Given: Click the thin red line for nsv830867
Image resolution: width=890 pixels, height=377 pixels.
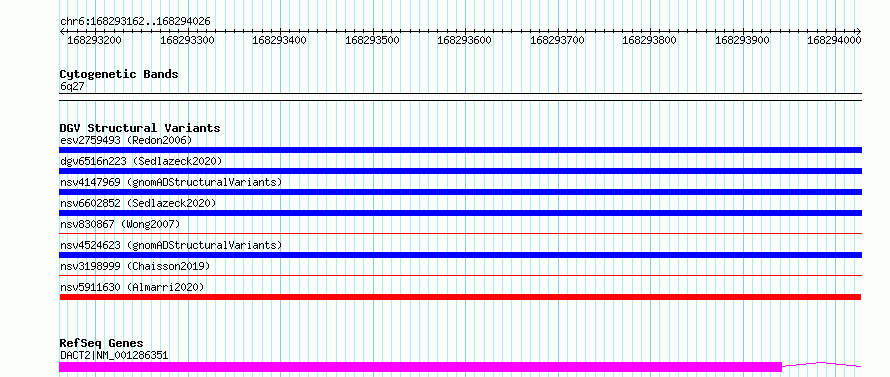Looking at the screenshot, I should [x=460, y=233].
